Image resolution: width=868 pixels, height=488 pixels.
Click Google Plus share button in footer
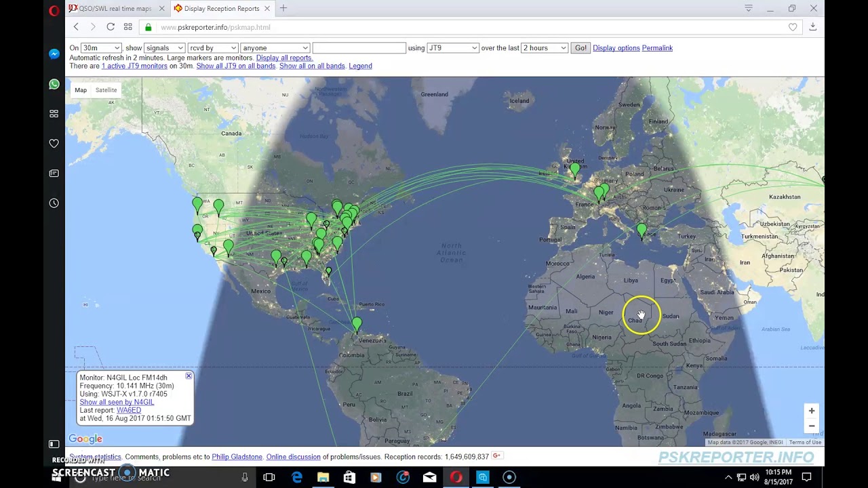click(x=496, y=456)
